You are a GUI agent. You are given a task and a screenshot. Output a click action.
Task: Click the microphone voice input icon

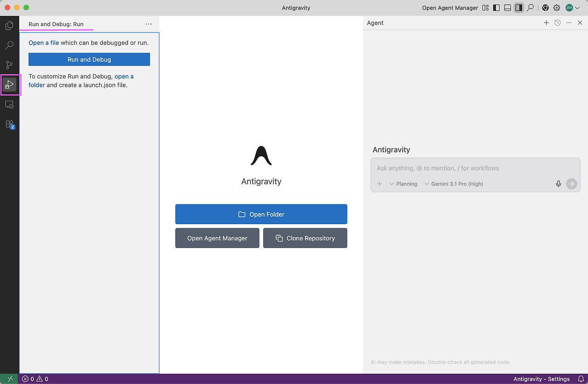pos(559,184)
